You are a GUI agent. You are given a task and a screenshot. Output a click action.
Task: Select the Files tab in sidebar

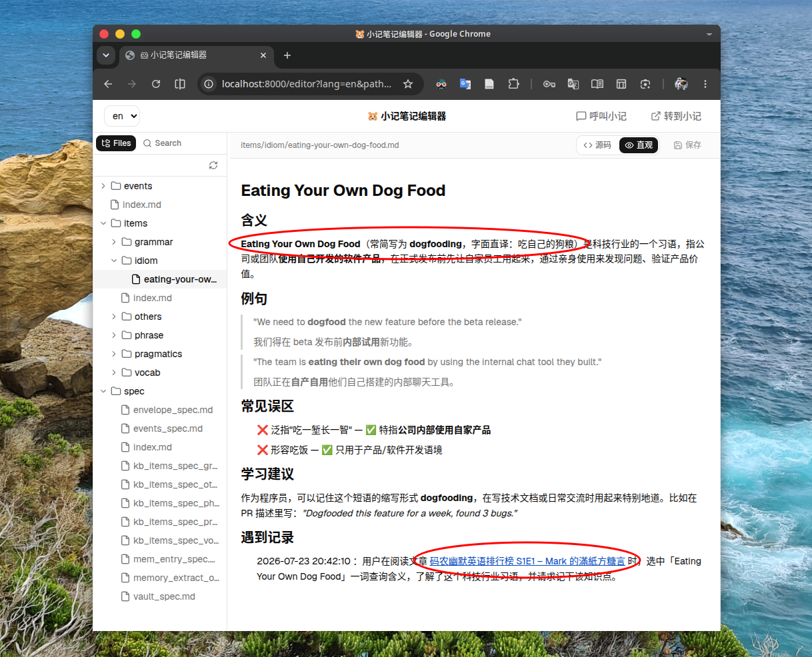pos(116,143)
